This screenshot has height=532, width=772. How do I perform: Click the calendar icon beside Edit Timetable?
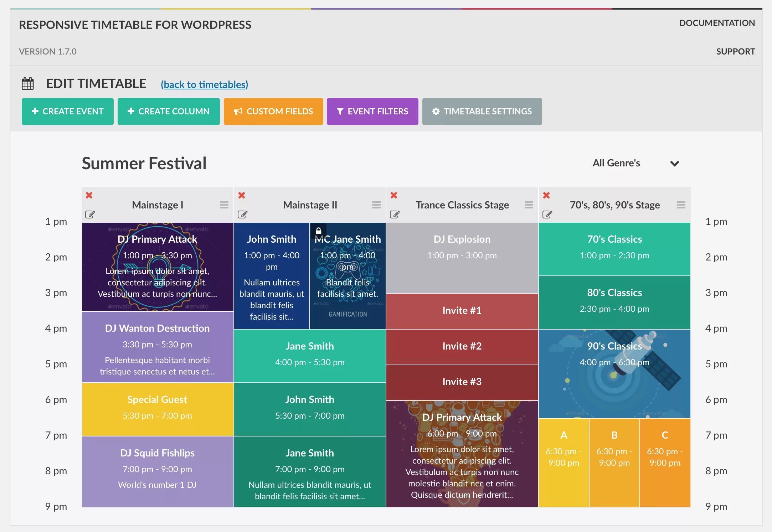click(28, 84)
